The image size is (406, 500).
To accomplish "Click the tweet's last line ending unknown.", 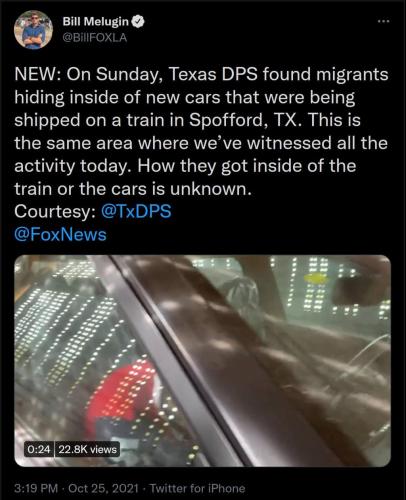I will (132, 189).
